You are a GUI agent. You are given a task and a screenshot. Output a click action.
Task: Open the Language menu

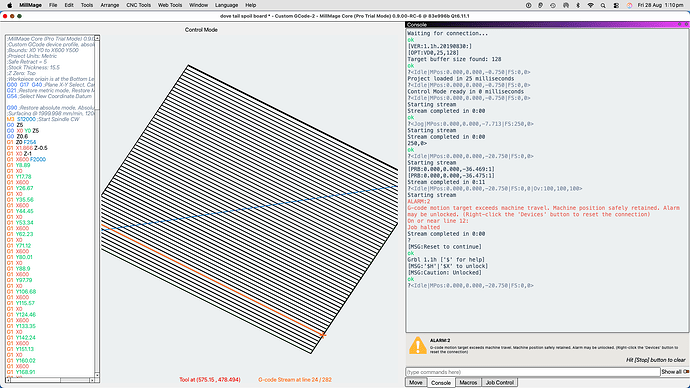tap(226, 5)
